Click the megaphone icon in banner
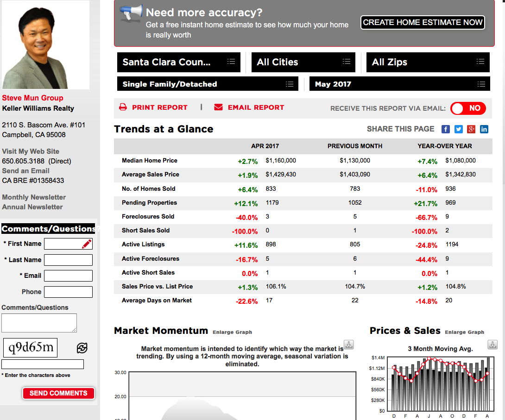 (x=131, y=12)
